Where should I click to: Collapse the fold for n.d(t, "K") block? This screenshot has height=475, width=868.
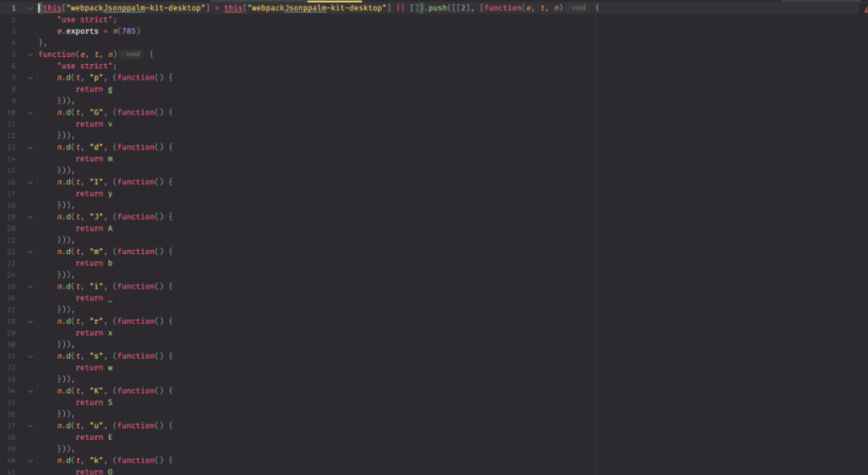click(31, 391)
